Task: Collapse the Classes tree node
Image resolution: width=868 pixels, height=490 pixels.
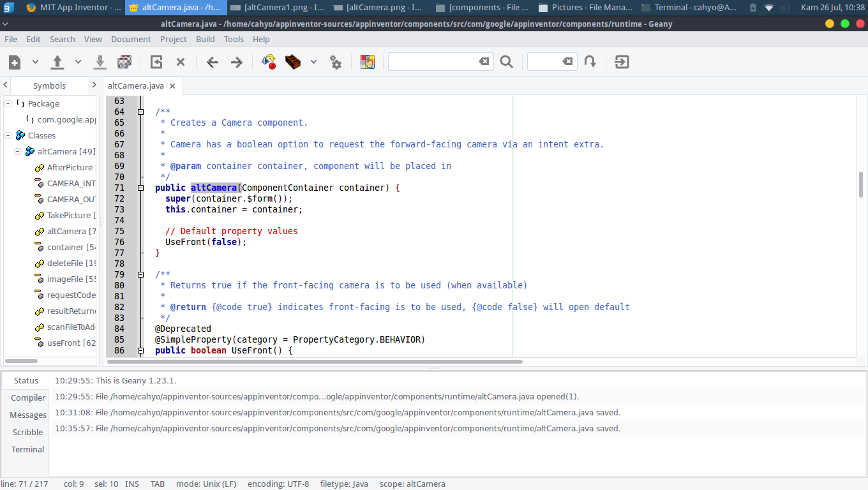Action: (x=8, y=135)
